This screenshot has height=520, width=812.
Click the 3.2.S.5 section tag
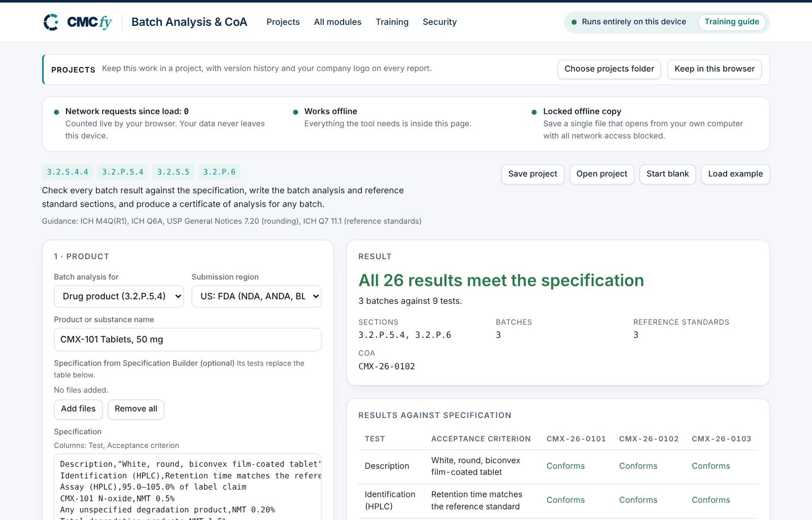click(x=173, y=172)
